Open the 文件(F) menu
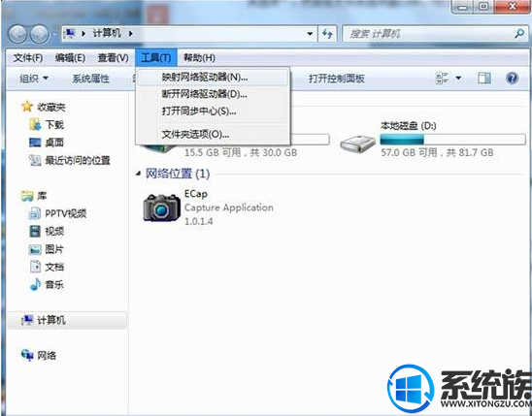Viewport: 532px width, 416px height. pyautogui.click(x=28, y=58)
